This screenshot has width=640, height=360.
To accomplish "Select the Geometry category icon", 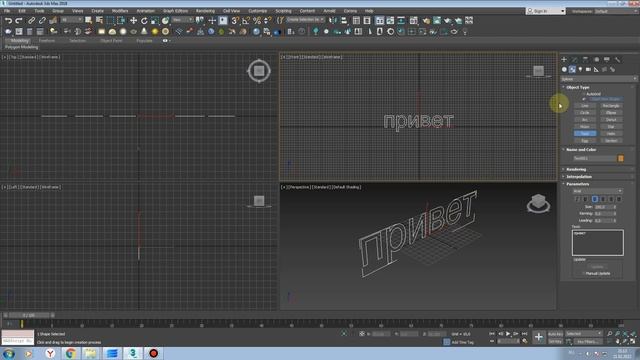I will coord(564,70).
